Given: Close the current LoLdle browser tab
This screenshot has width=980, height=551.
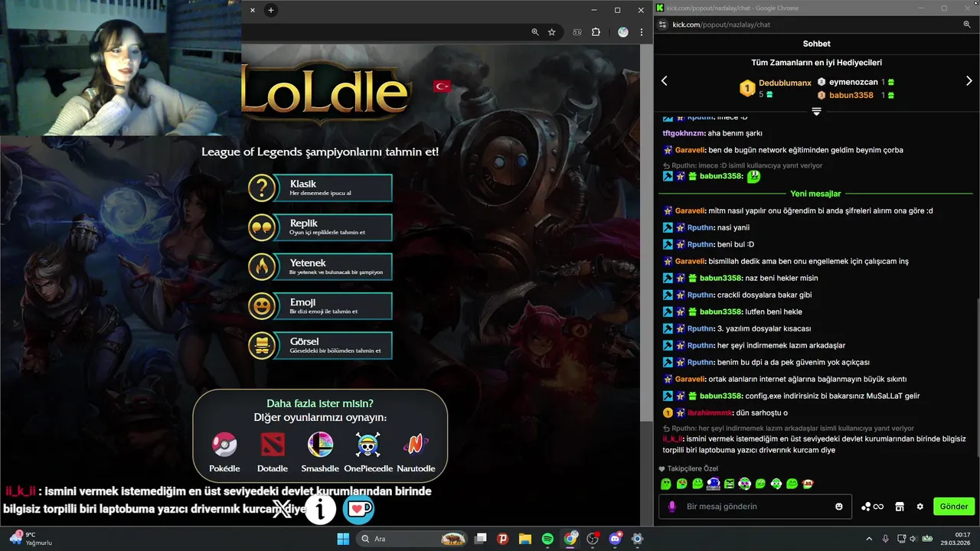Looking at the screenshot, I should coord(253,10).
